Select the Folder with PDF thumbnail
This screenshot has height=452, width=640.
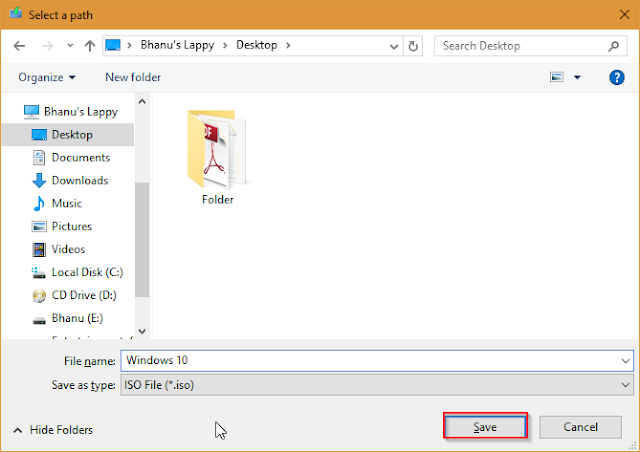218,149
